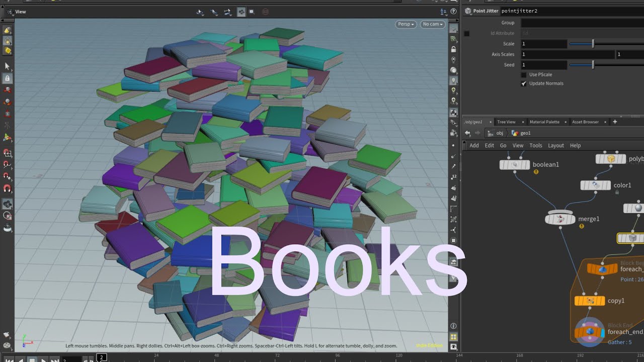Click the eye icon at viewport's bottom right corner
644x362 pixels.
454,347
